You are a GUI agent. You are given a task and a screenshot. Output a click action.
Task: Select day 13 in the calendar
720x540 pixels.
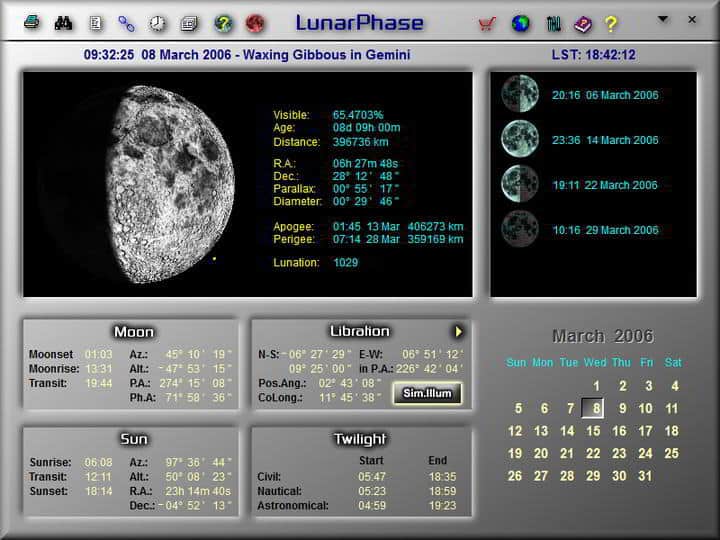pyautogui.click(x=541, y=431)
